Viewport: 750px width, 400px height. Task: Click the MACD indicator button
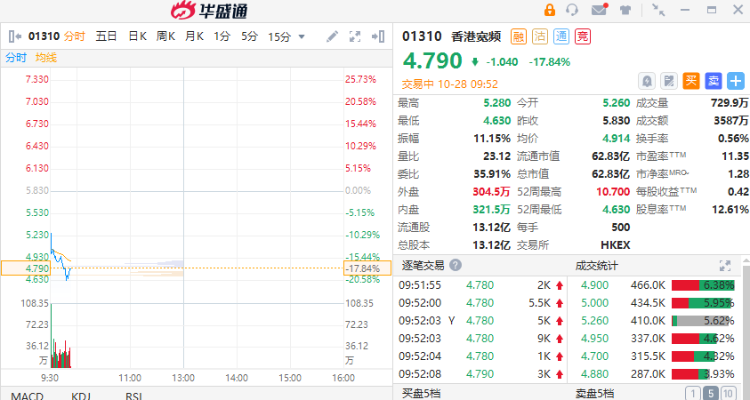[x=27, y=395]
